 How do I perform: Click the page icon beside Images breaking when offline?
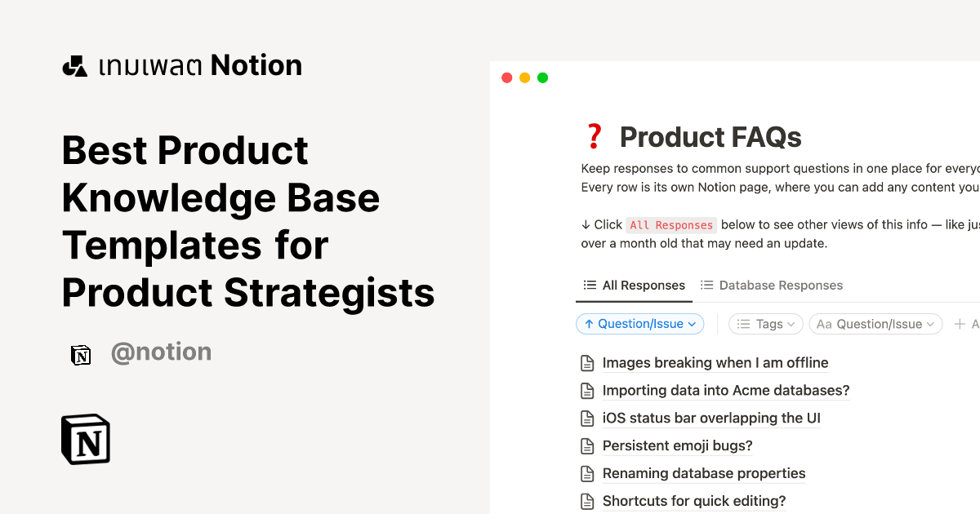(x=587, y=362)
